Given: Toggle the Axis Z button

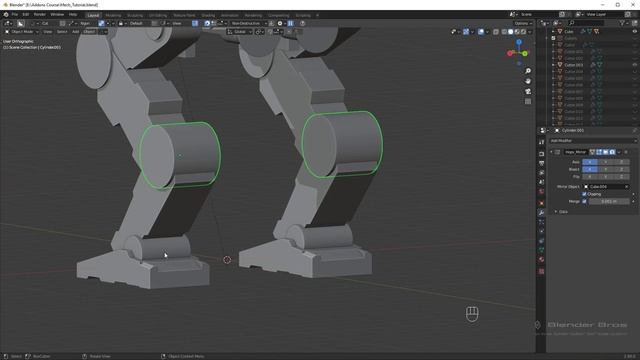Looking at the screenshot, I should pos(621,162).
